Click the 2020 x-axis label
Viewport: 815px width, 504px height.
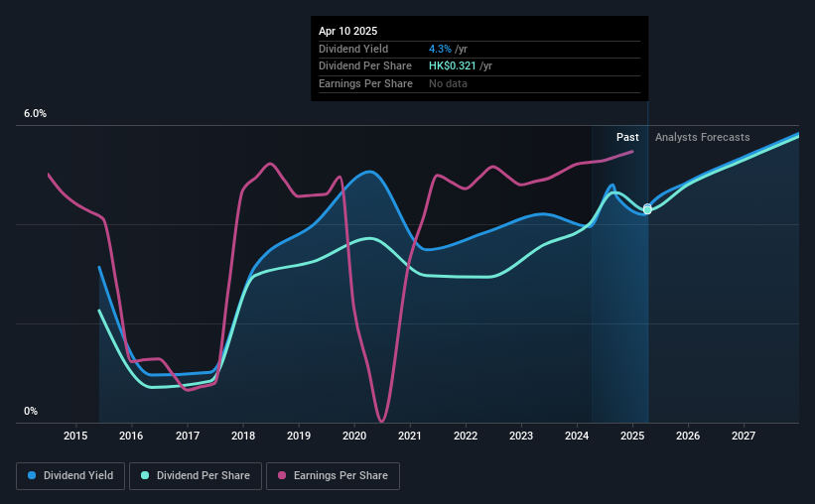(x=354, y=436)
